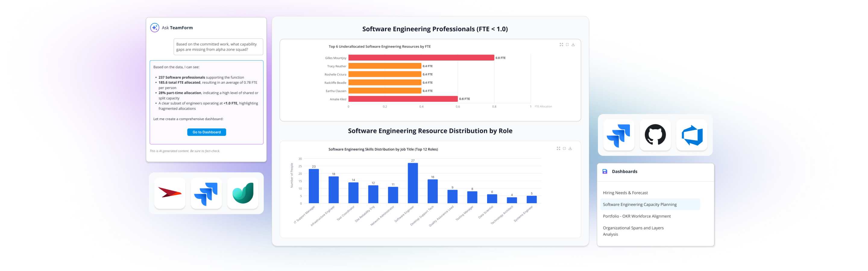Click the Data Scientist bar labeled 6
Screen dimensions: 868x271
pos(492,199)
